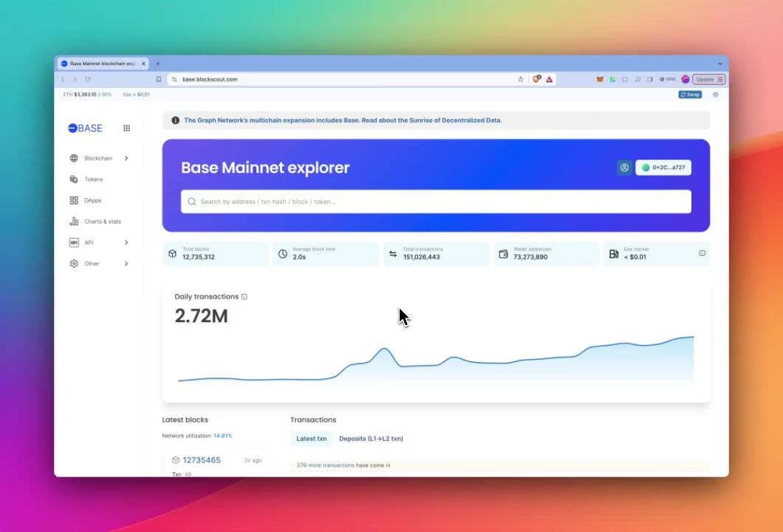Image resolution: width=783 pixels, height=532 pixels.
Task: Click the info icon in Graph Network banner
Action: (x=175, y=120)
